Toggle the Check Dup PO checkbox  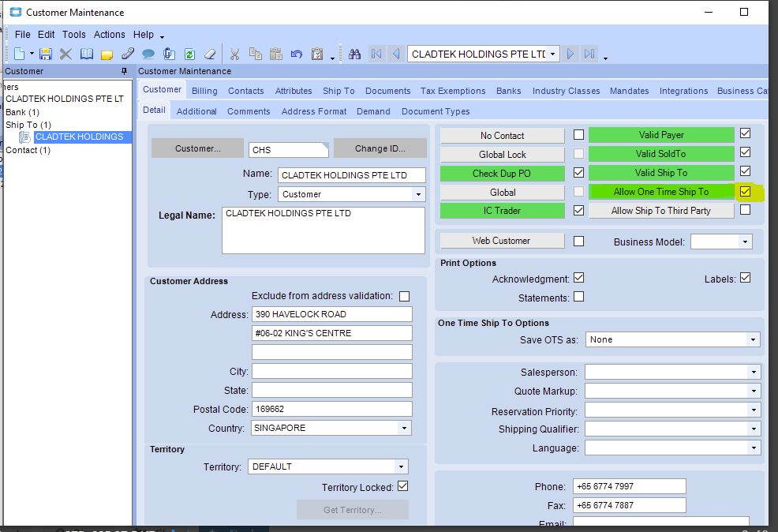[x=578, y=173]
